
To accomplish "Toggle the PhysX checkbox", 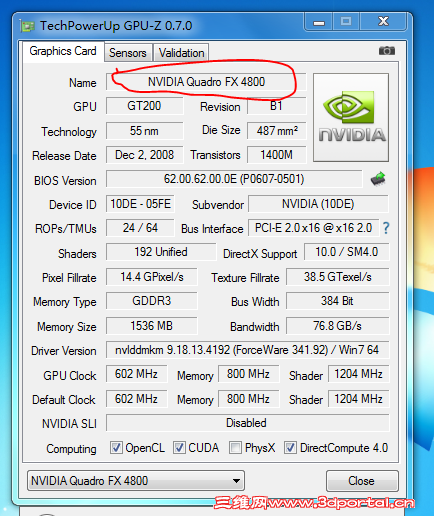I will pos(235,448).
